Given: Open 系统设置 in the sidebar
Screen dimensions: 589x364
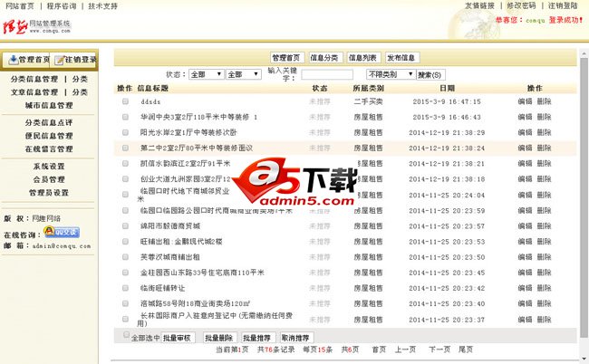Looking at the screenshot, I should coord(49,167).
